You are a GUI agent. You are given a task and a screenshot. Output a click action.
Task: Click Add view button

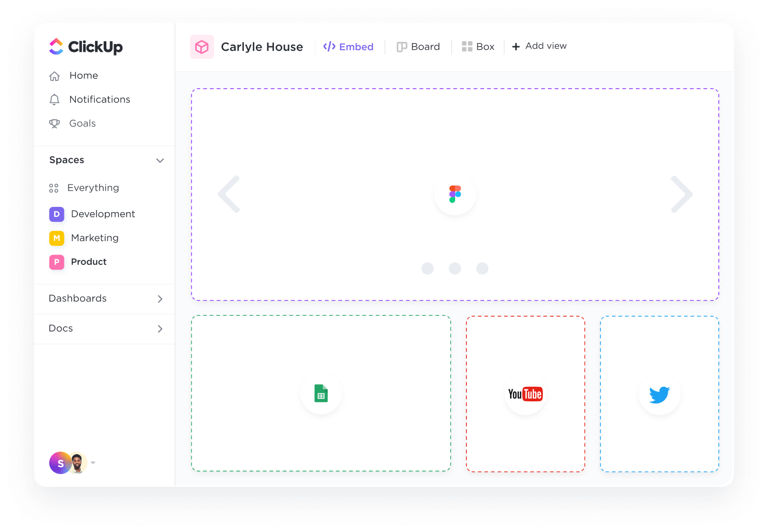(x=539, y=46)
